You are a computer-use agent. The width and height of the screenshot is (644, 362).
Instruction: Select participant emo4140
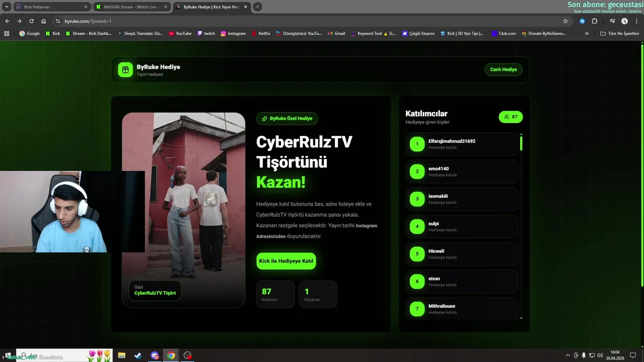click(x=461, y=171)
